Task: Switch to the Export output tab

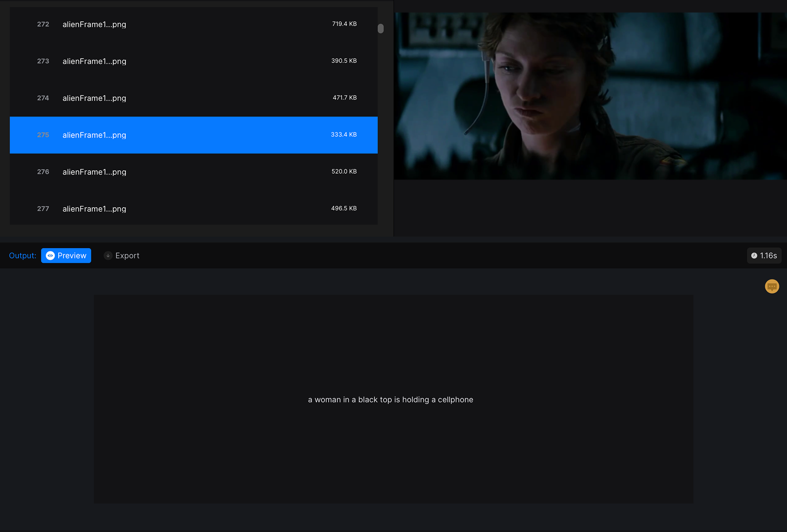Action: click(x=122, y=256)
